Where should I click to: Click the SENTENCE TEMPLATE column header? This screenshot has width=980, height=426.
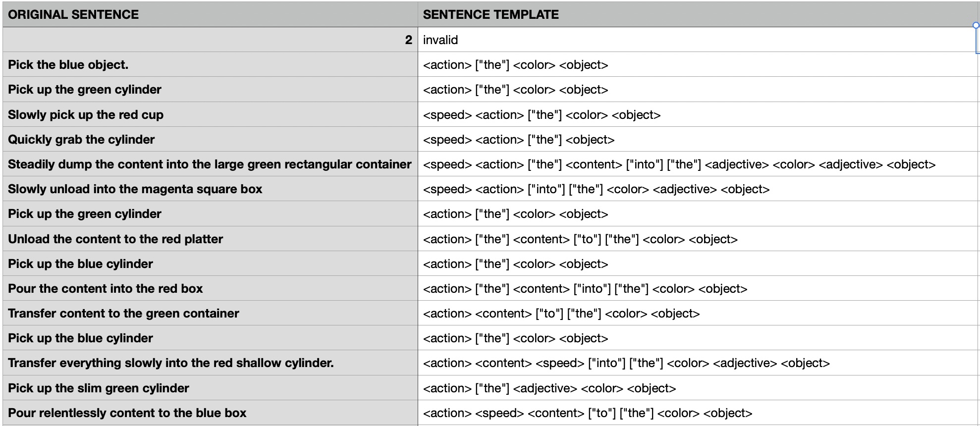pyautogui.click(x=490, y=14)
